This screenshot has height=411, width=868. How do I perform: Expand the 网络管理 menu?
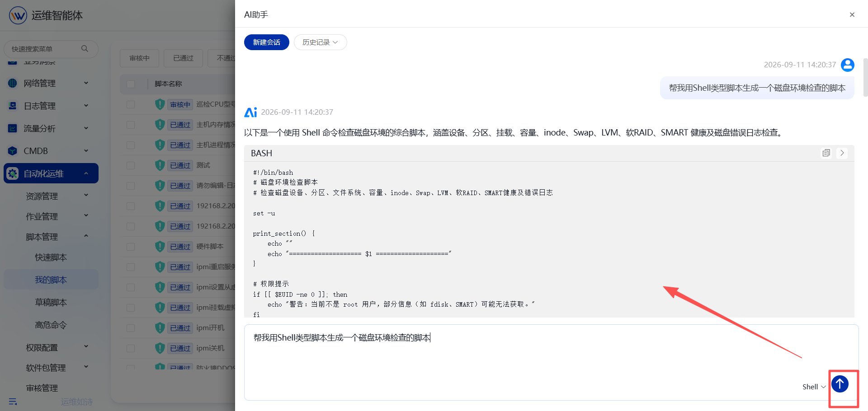(x=86, y=83)
